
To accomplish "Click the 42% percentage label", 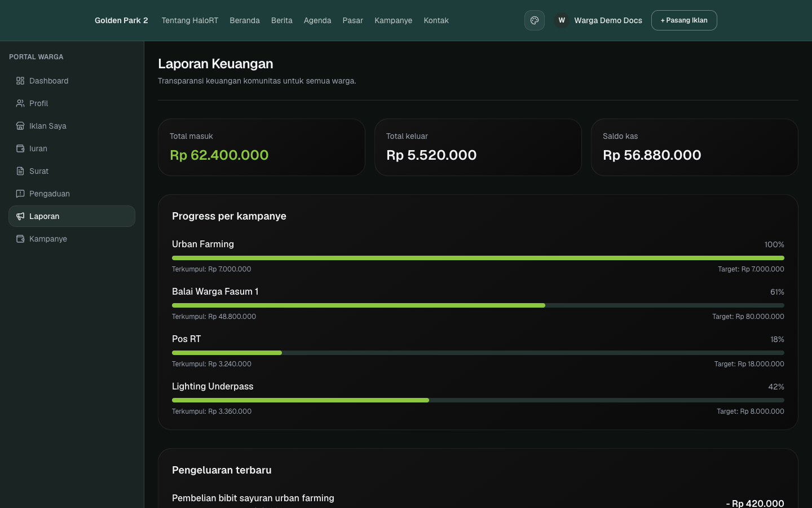I will [776, 387].
